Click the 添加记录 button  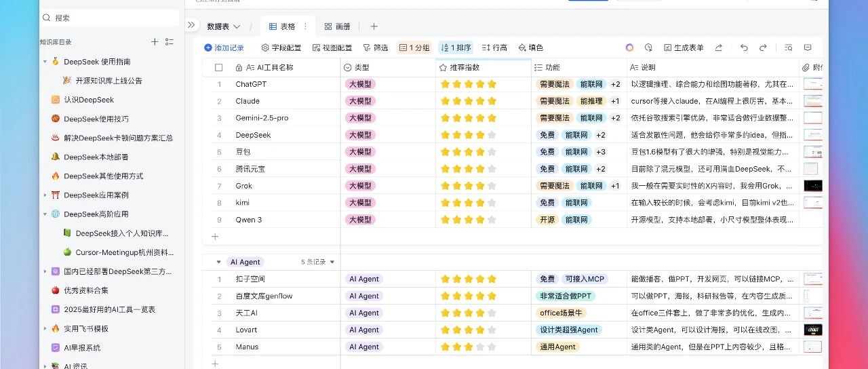coord(224,47)
